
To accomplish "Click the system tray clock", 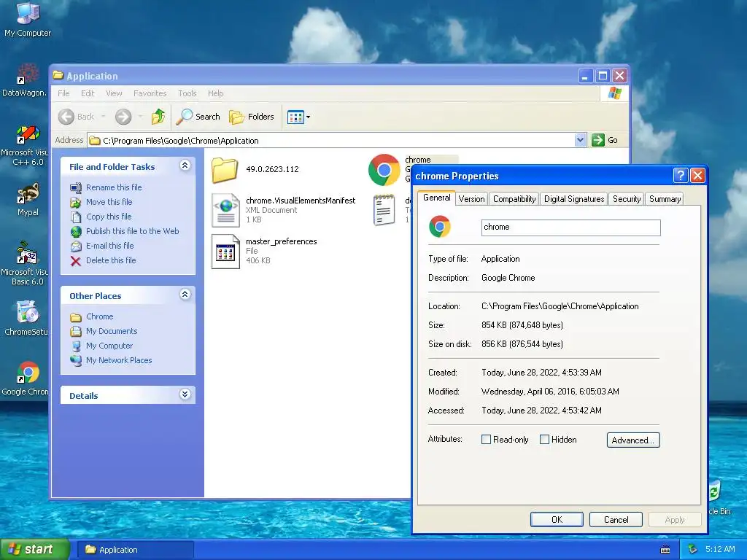I will [x=720, y=550].
